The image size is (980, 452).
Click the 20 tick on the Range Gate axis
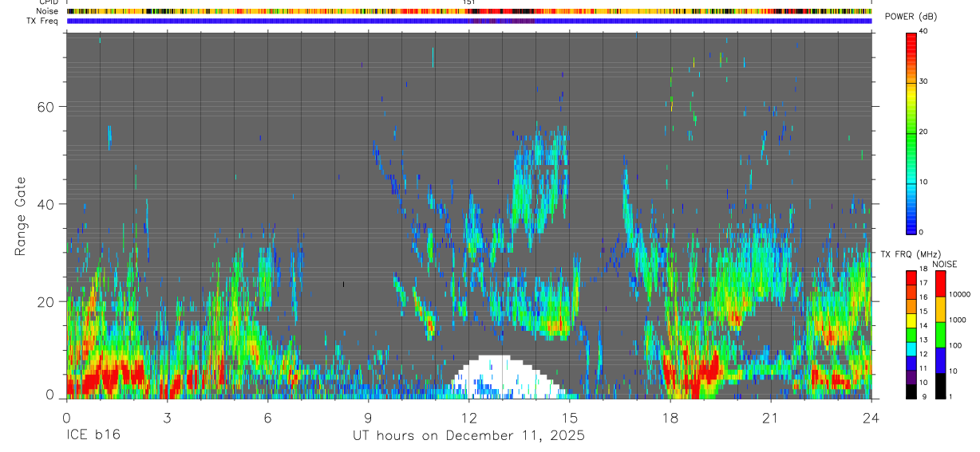click(54, 301)
